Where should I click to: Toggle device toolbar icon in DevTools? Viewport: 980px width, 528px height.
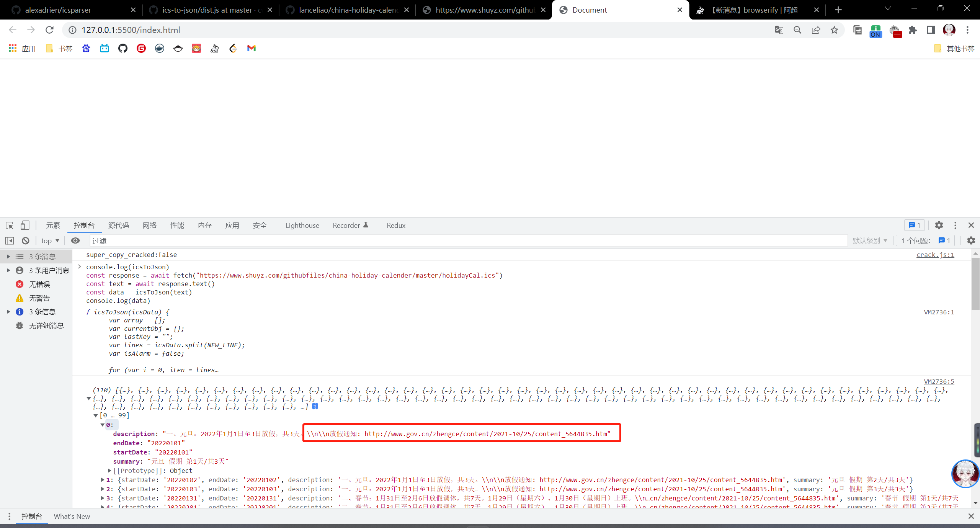point(25,225)
